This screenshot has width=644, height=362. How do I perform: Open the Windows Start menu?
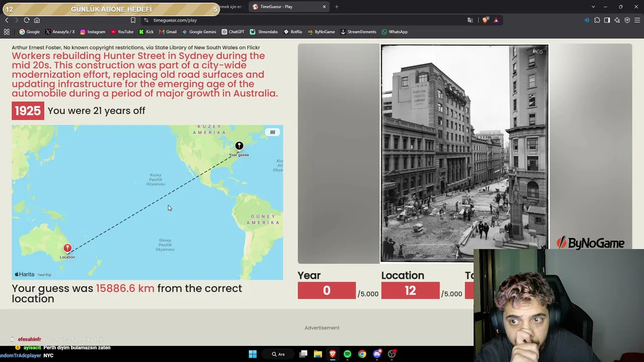pyautogui.click(x=253, y=354)
